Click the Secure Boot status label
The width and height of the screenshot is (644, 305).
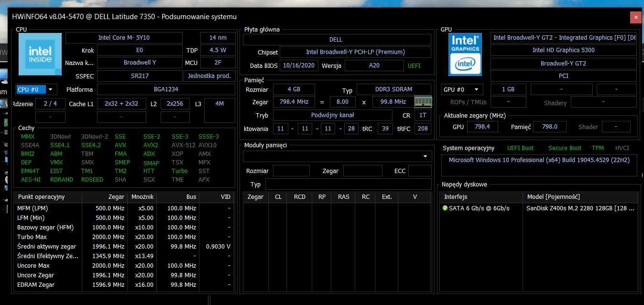[565, 148]
